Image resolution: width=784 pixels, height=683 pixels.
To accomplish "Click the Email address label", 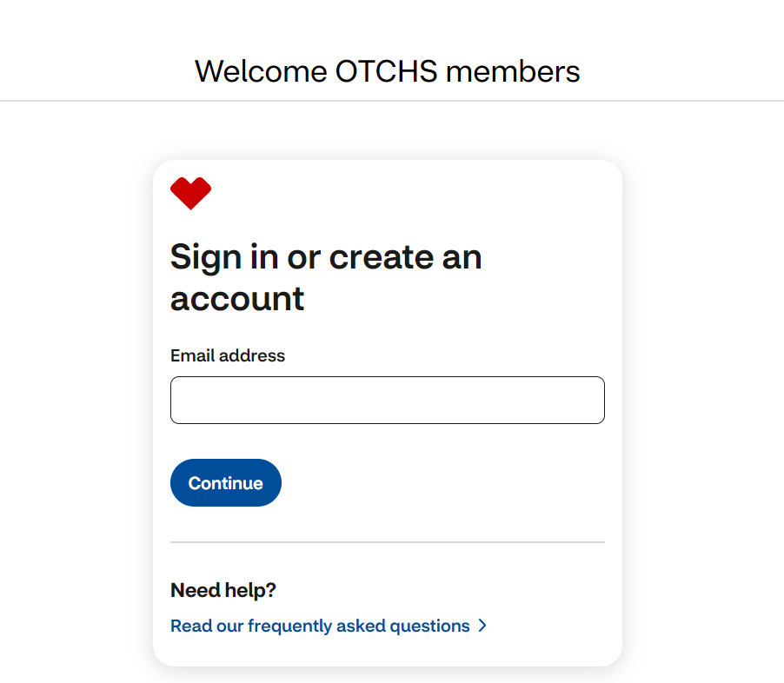I will click(227, 355).
